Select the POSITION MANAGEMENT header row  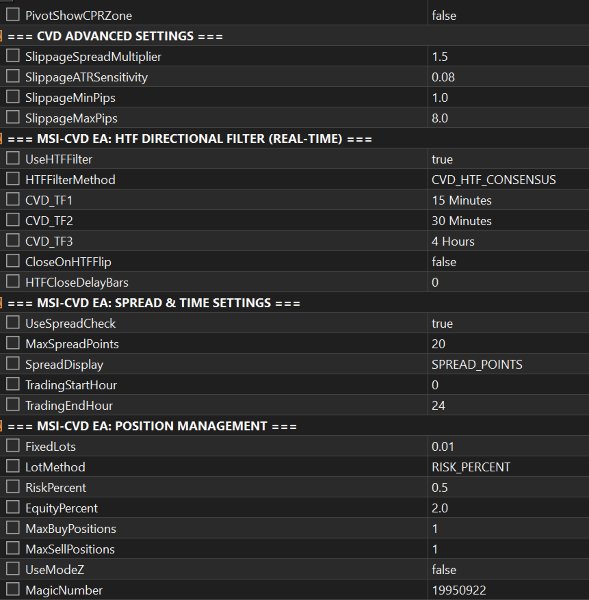tap(294, 426)
